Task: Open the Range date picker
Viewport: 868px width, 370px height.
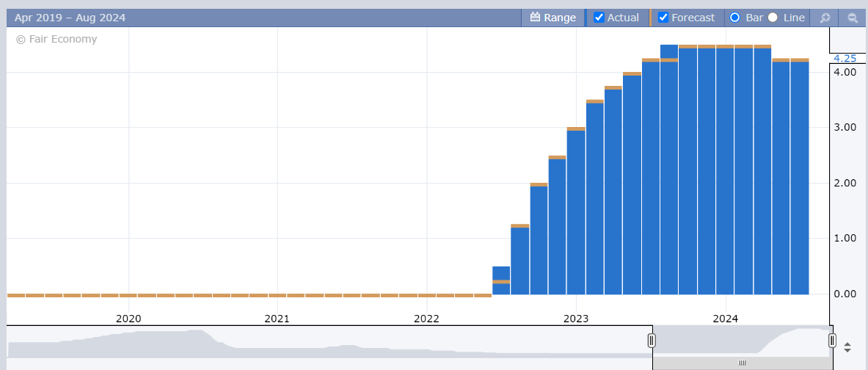Action: tap(552, 18)
